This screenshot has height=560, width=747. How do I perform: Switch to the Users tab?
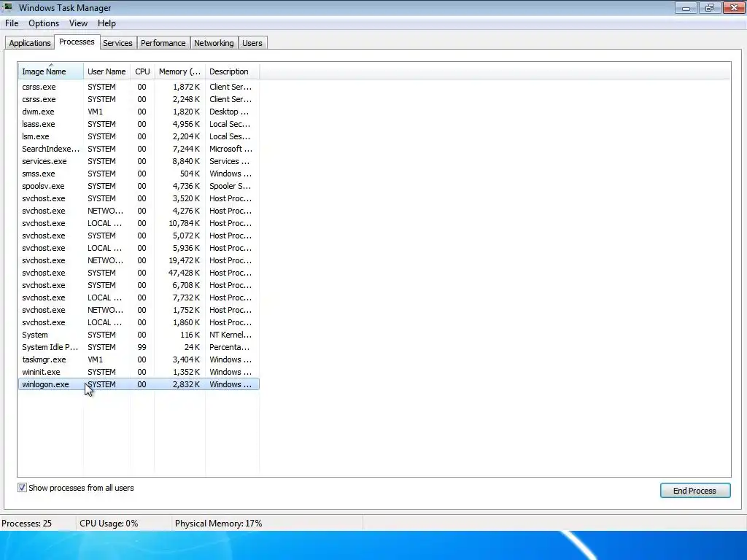coord(252,43)
